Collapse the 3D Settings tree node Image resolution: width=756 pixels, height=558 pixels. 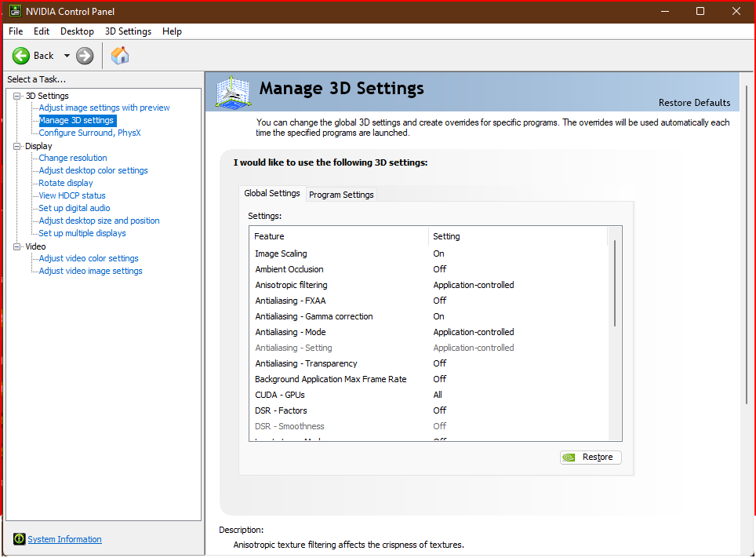coord(17,96)
